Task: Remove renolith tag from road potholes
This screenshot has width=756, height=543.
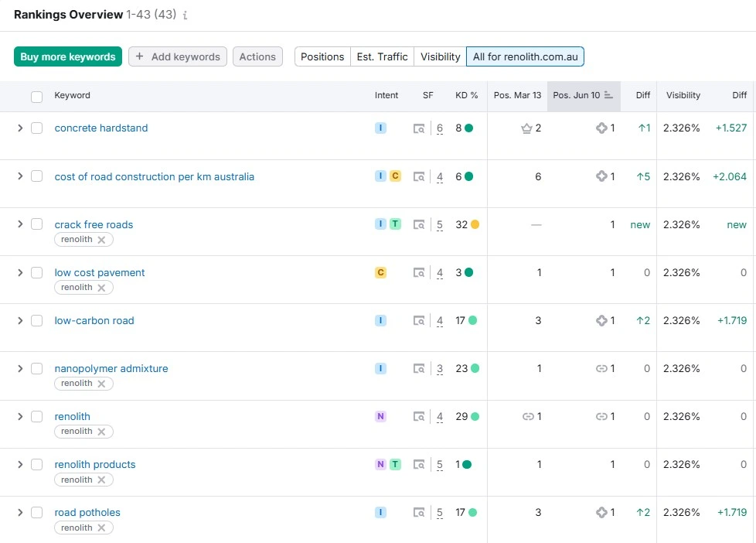Action: click(101, 528)
